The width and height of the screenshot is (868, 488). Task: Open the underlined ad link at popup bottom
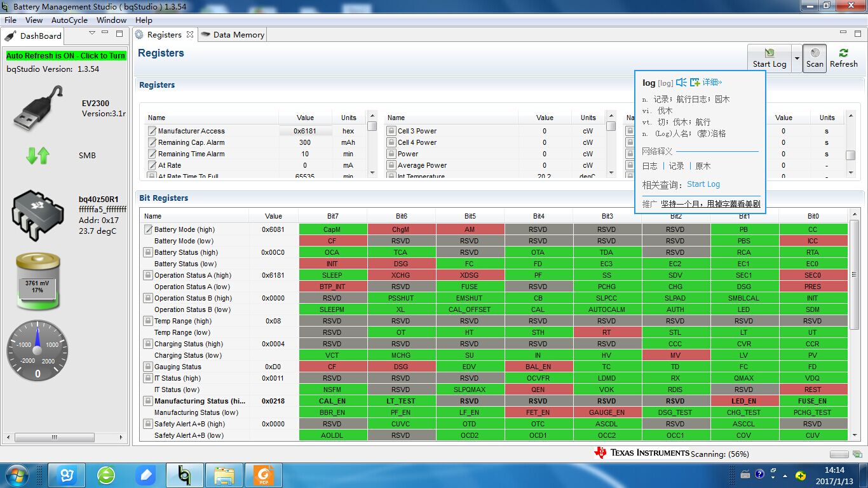tap(710, 204)
